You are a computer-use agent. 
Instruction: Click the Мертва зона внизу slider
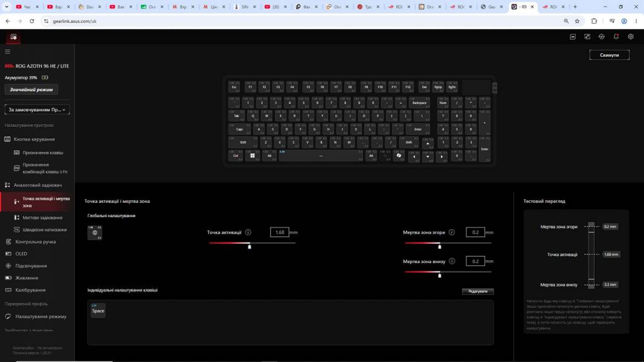click(448, 273)
